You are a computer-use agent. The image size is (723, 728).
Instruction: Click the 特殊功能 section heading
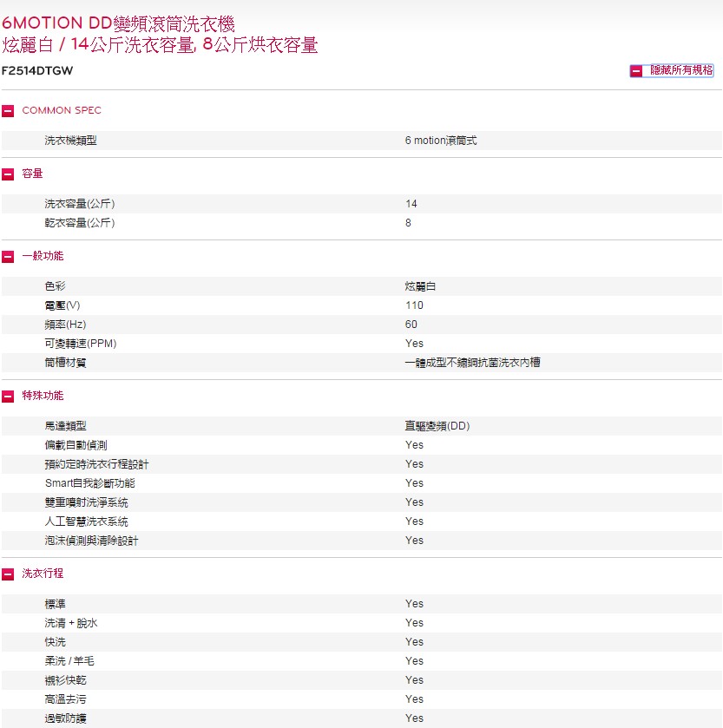[x=43, y=396]
